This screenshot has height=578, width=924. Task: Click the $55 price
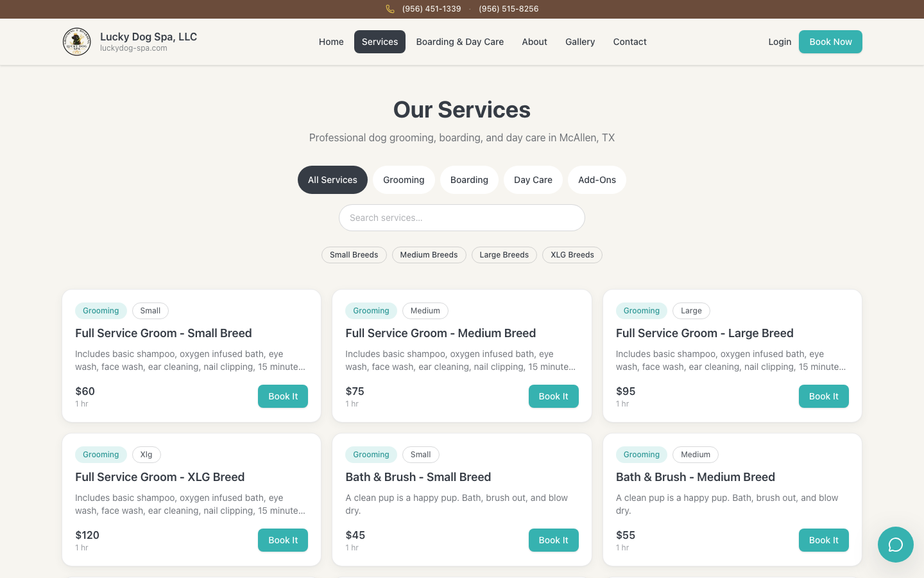(626, 535)
